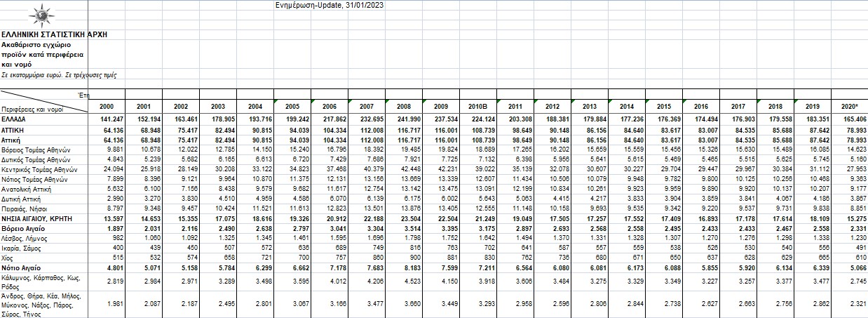The image size is (868, 318).
Task: Click the 'Βόρειο Αιγαίο' row label
Action: (x=22, y=230)
